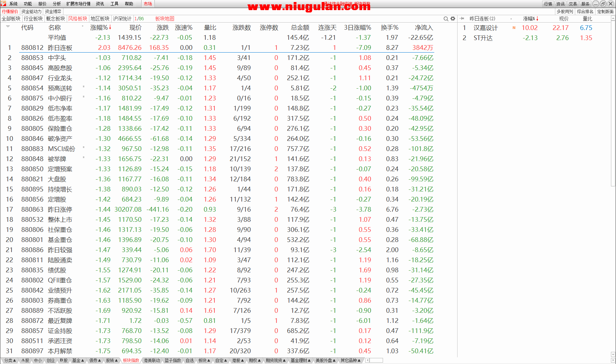This screenshot has width=616, height=364.
Task: Minimize the window with minimize button
Action: 596,4
